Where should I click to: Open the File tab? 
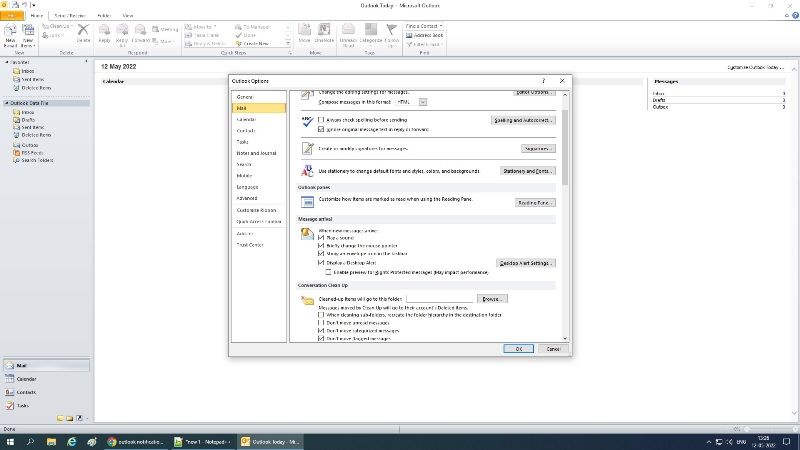11,16
